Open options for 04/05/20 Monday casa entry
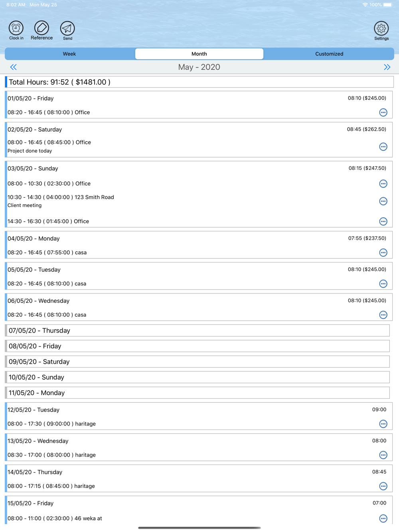This screenshot has width=399, height=532. coord(383,252)
